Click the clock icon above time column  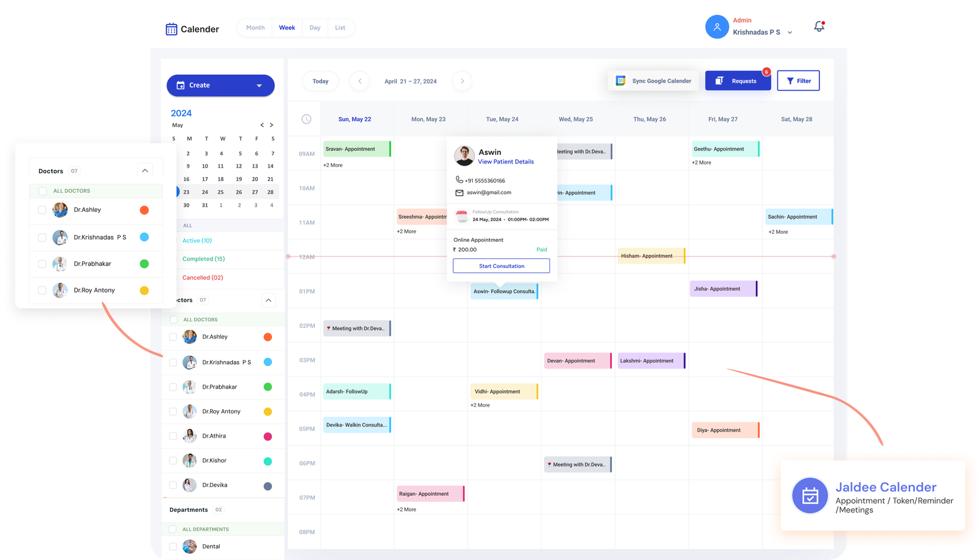(306, 119)
